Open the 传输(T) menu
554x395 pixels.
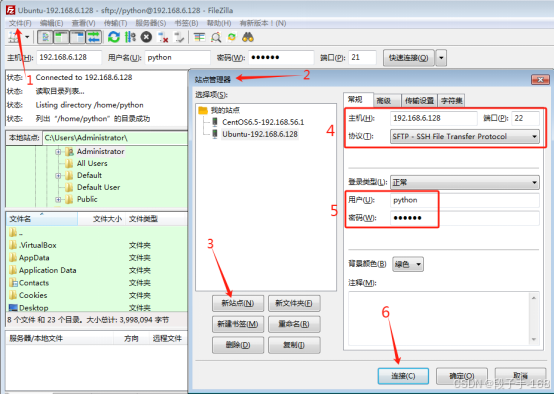(x=116, y=23)
